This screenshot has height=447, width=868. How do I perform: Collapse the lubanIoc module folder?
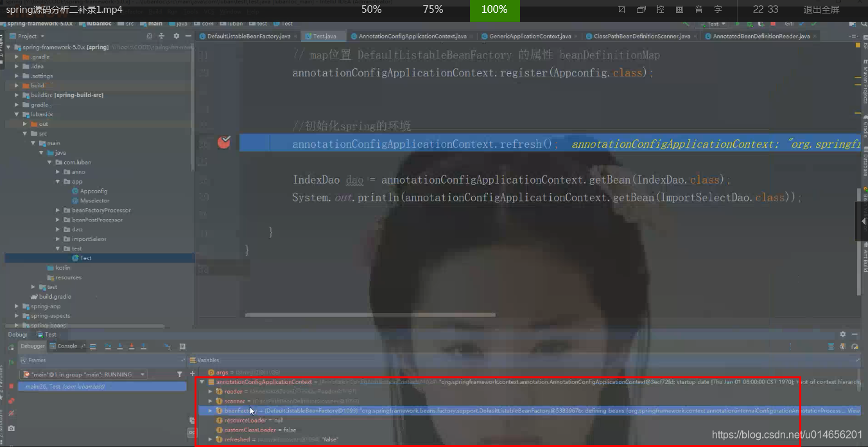pos(17,114)
